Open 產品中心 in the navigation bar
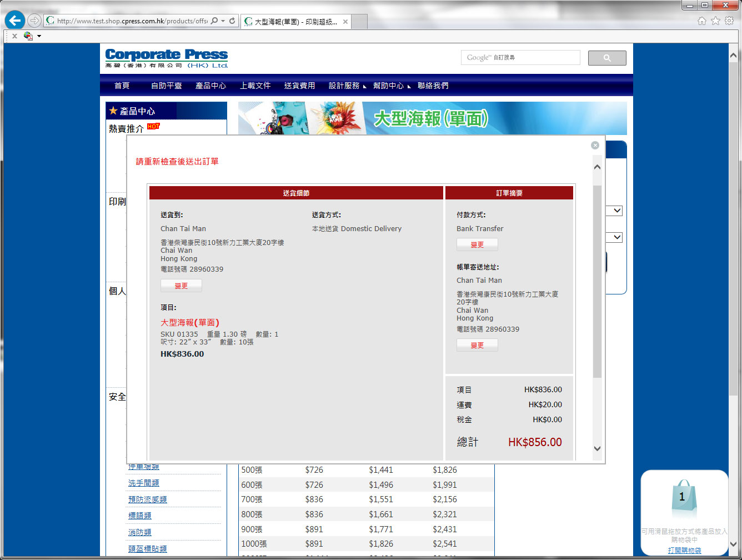Viewport: 742px width, 560px height. point(210,86)
